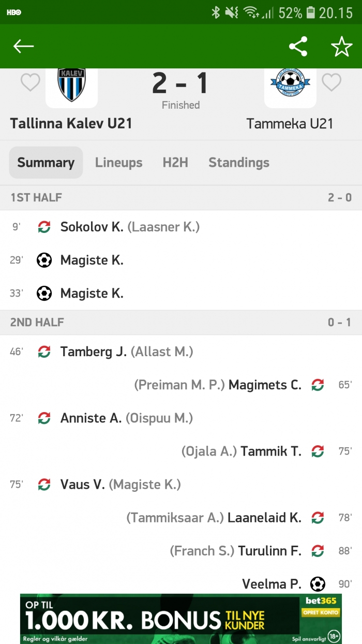Tap substitution icon beside Magimets C.
The width and height of the screenshot is (362, 644).
click(318, 385)
